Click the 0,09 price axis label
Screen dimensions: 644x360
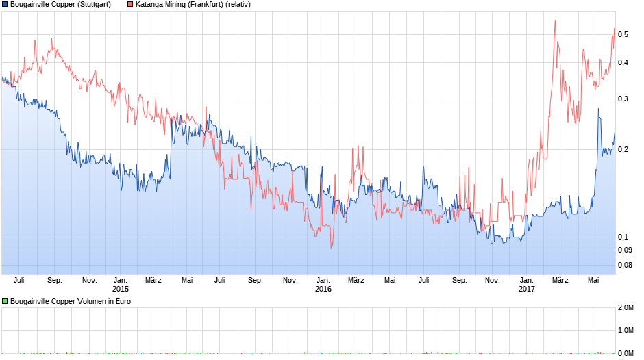click(625, 250)
